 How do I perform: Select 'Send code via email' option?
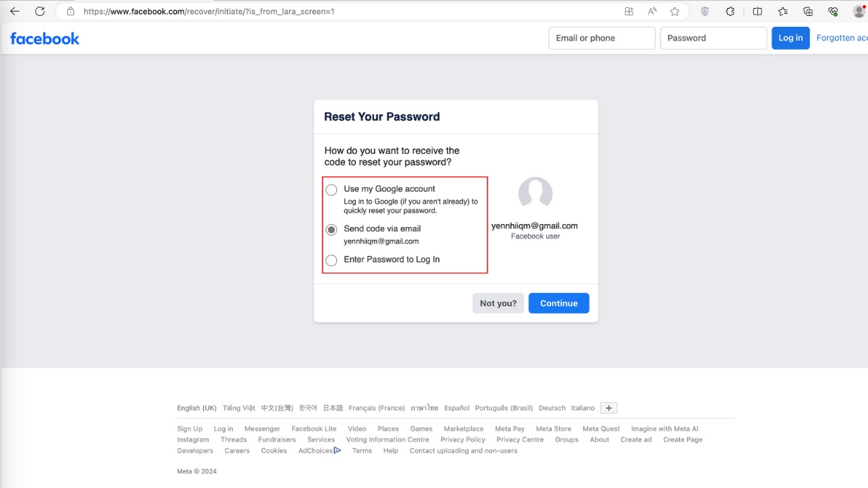(x=331, y=229)
